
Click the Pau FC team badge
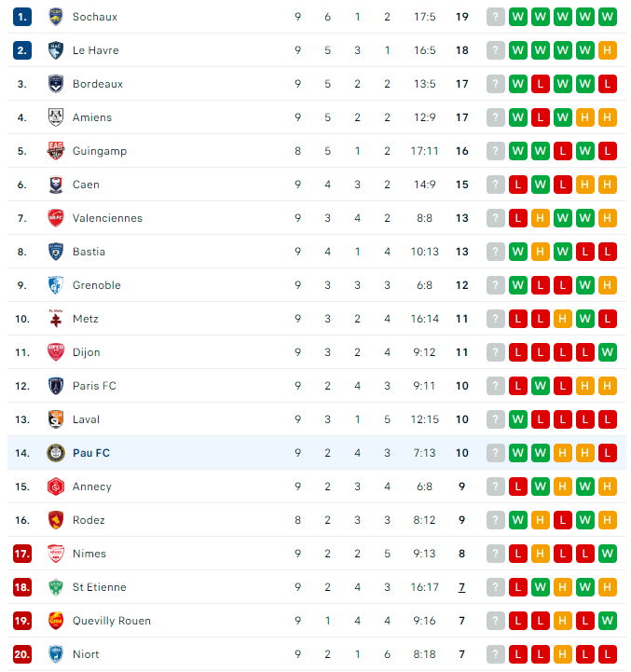(56, 453)
